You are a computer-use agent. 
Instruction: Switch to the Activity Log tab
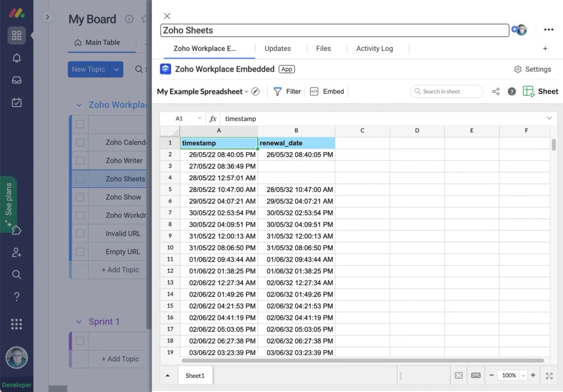pos(374,49)
